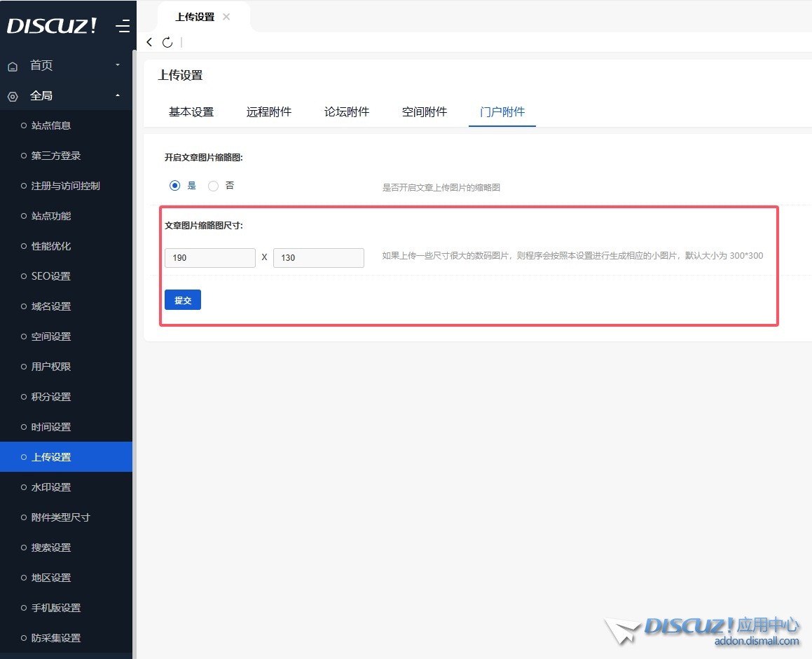
Task: Click the refresh page icon
Action: pyautogui.click(x=167, y=42)
